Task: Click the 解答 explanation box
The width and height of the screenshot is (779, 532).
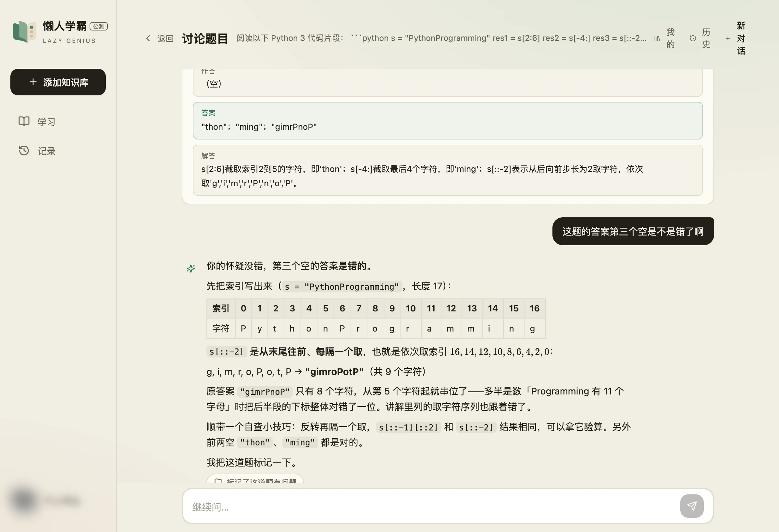Action: (448, 170)
